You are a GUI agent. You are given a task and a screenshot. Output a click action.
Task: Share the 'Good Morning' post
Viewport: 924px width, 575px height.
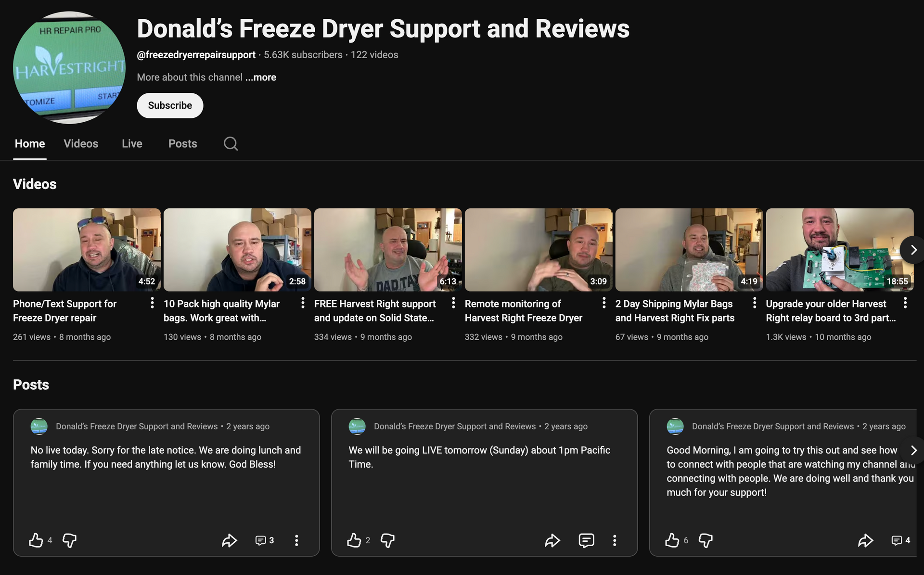pos(865,540)
